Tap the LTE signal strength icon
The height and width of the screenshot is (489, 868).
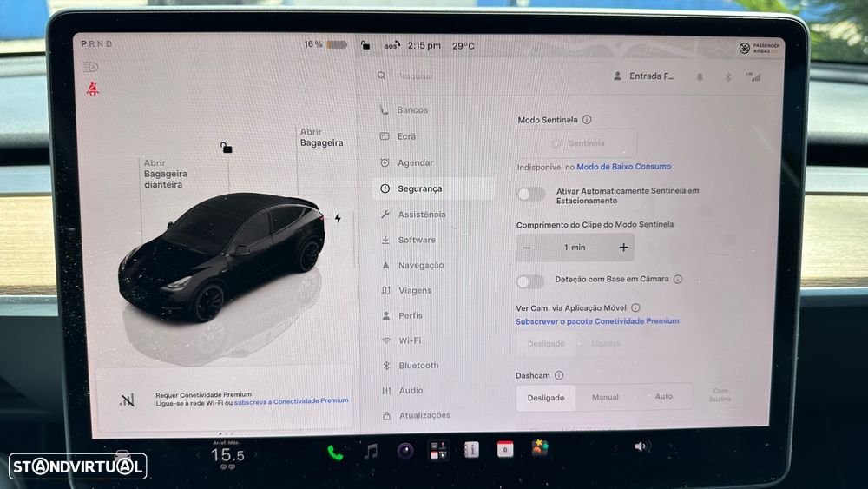coord(753,77)
